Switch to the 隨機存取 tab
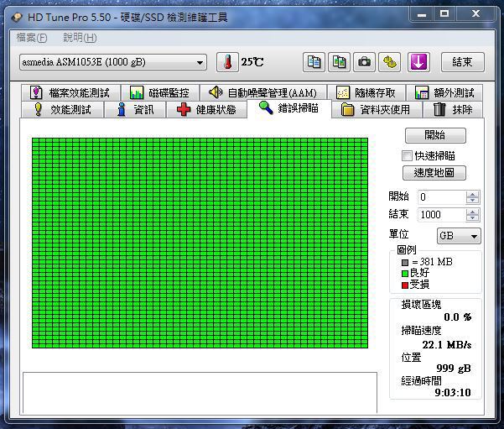504x429 pixels. (x=366, y=92)
